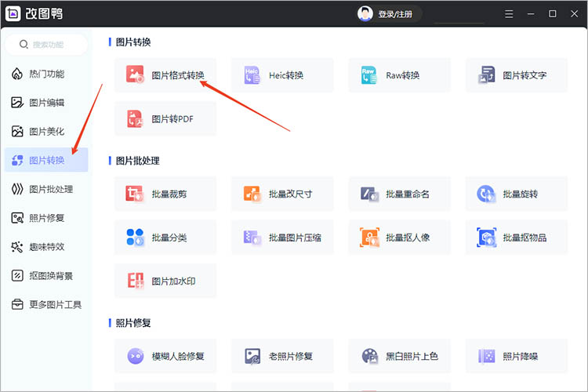588x392 pixels.
Task: Open the Heic转换 tool icon
Action: pos(252,74)
